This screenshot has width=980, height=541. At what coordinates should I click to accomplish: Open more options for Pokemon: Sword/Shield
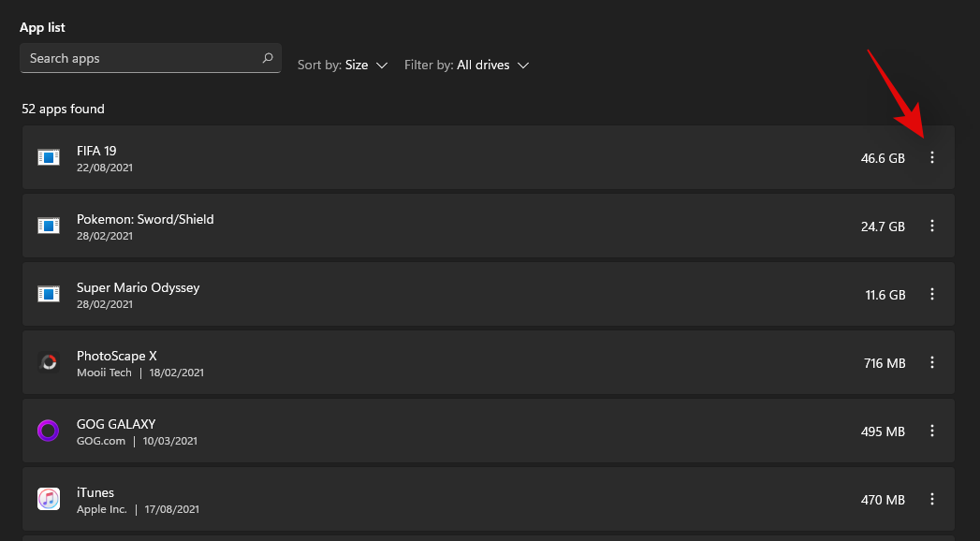pyautogui.click(x=931, y=227)
